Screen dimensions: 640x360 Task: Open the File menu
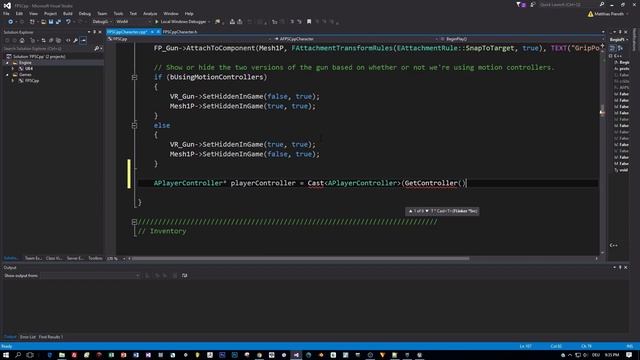6,13
